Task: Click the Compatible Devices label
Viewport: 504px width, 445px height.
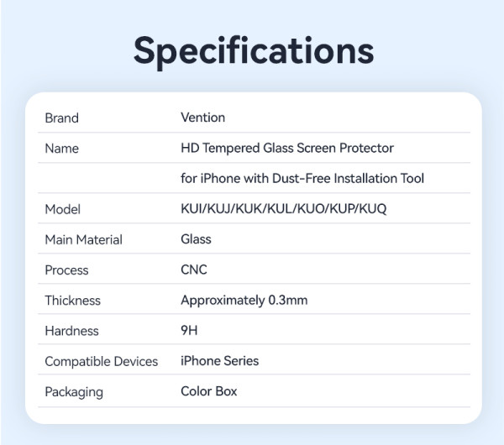Action: (x=101, y=361)
